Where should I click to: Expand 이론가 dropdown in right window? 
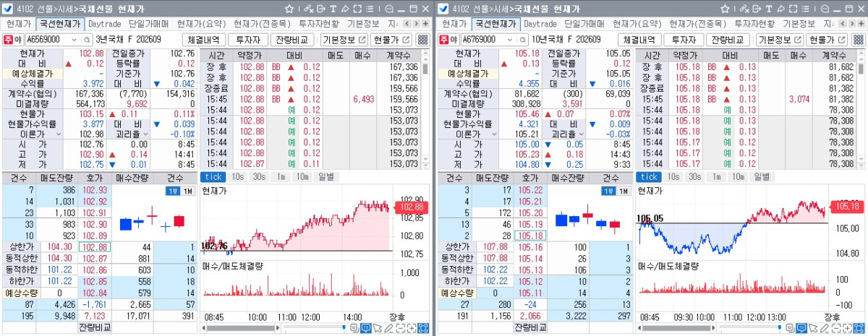tap(494, 134)
